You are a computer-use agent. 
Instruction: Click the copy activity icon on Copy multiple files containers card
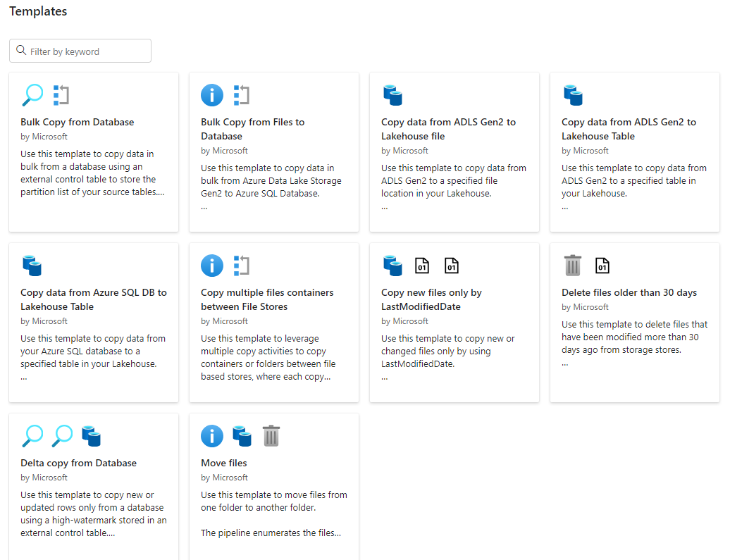[241, 266]
